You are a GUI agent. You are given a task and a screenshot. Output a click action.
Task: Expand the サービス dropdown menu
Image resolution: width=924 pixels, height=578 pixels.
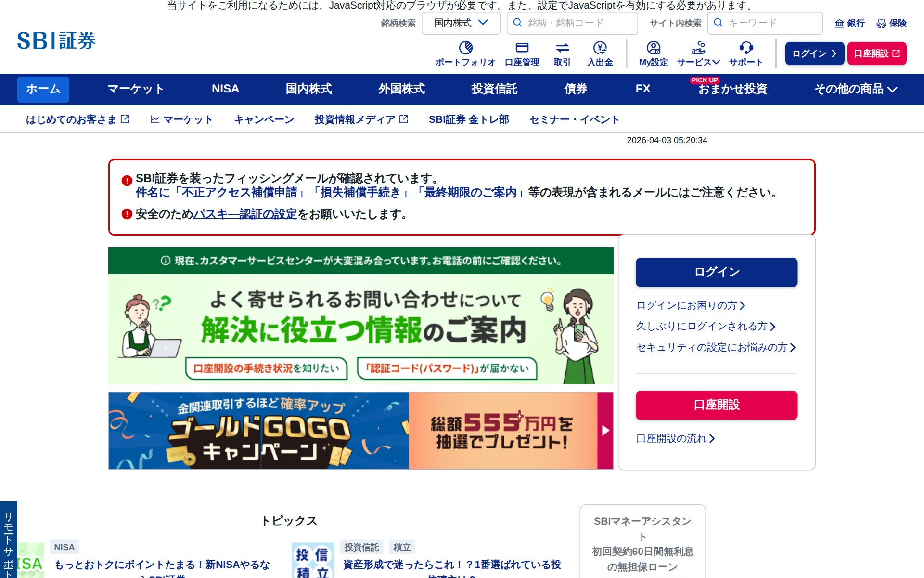698,62
